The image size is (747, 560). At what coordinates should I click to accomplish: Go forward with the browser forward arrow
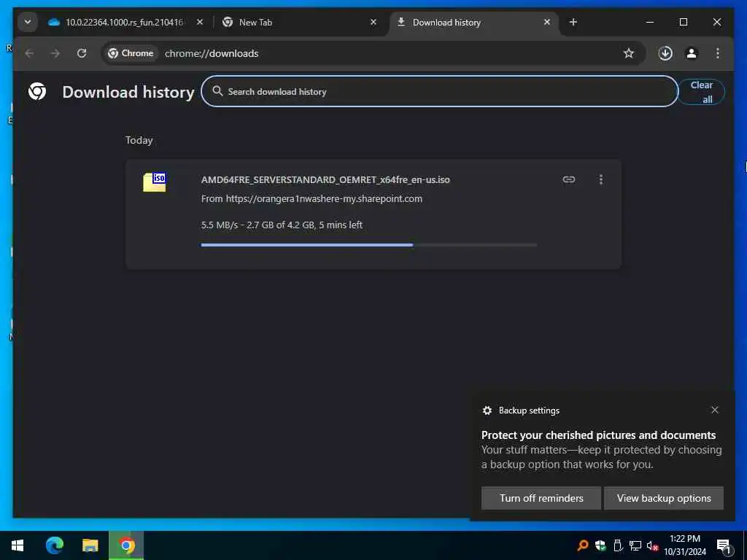click(55, 53)
